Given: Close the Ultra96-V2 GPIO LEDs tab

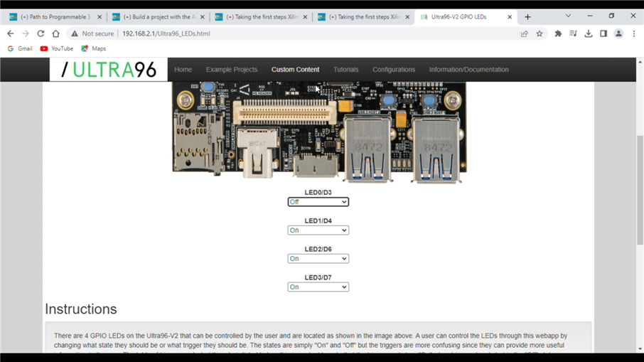Looking at the screenshot, I should point(510,17).
